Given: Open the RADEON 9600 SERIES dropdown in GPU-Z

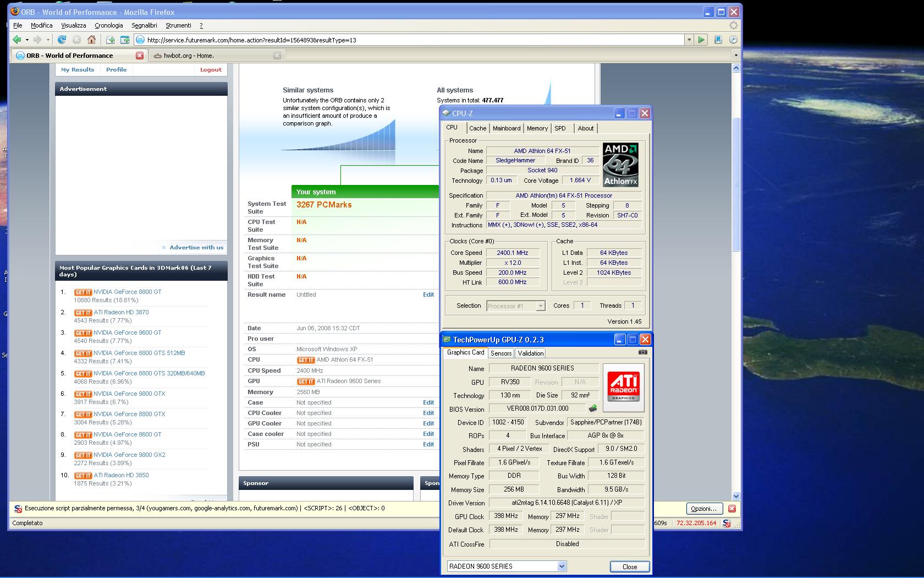Looking at the screenshot, I should click(562, 566).
